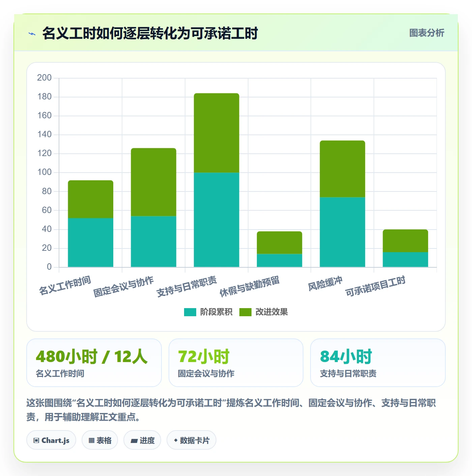Click the teal segment of 可承诺项目工时 bar
Image resolution: width=472 pixels, height=476 pixels.
pos(405,260)
